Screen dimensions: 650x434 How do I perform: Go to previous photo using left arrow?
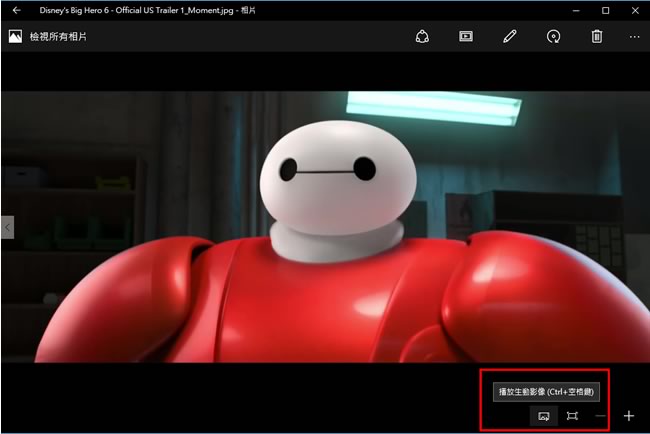[7, 227]
